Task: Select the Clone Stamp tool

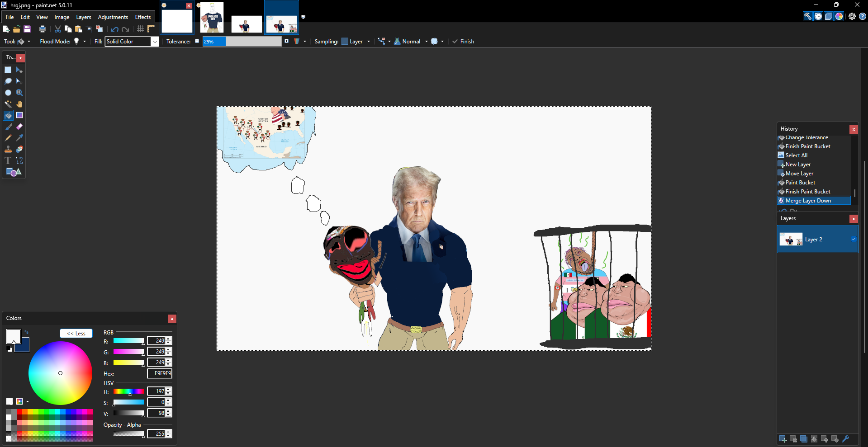Action: click(x=8, y=149)
